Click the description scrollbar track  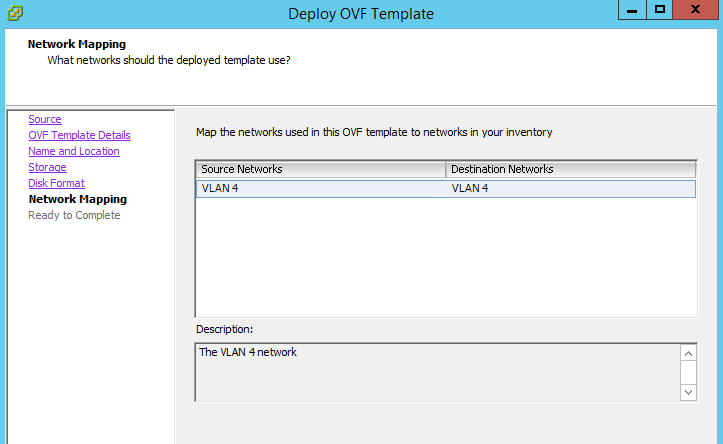688,373
